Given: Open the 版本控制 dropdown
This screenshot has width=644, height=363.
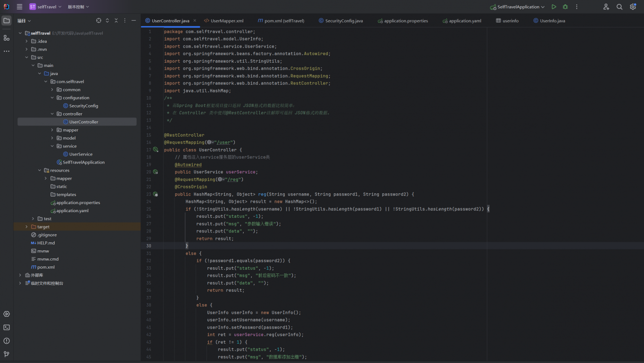Looking at the screenshot, I should [78, 7].
